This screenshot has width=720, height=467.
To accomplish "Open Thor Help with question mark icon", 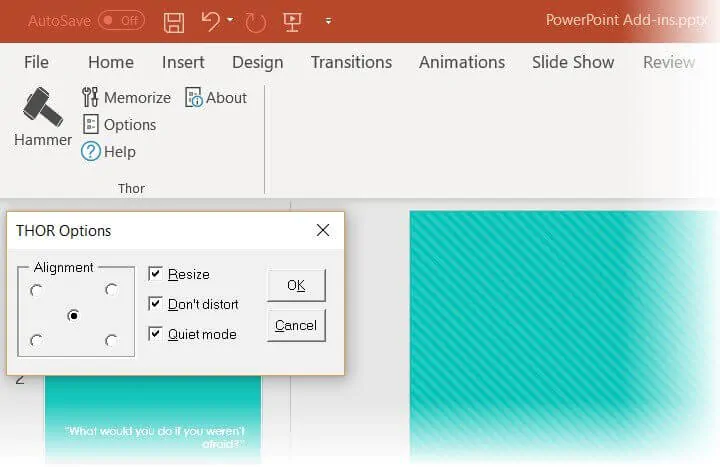I will [x=91, y=152].
